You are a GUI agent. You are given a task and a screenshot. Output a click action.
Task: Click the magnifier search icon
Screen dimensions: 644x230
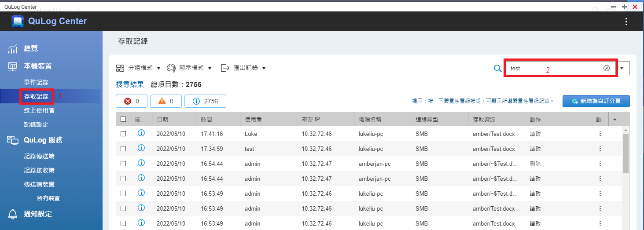pyautogui.click(x=497, y=68)
